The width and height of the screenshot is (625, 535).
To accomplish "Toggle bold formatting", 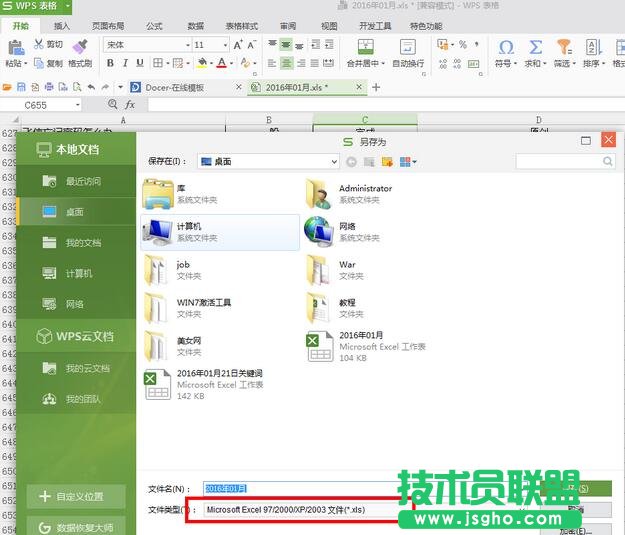I will coord(110,63).
